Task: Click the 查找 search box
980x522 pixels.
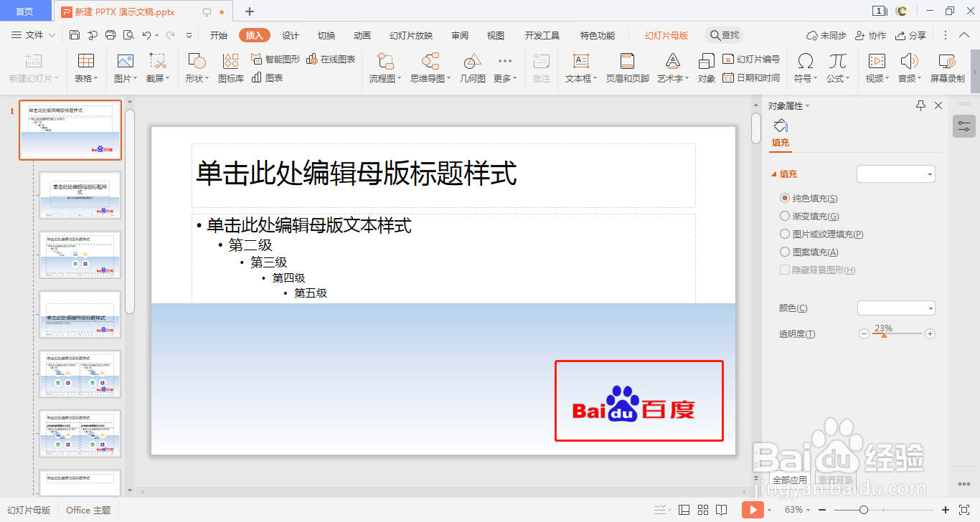Action: click(x=723, y=35)
